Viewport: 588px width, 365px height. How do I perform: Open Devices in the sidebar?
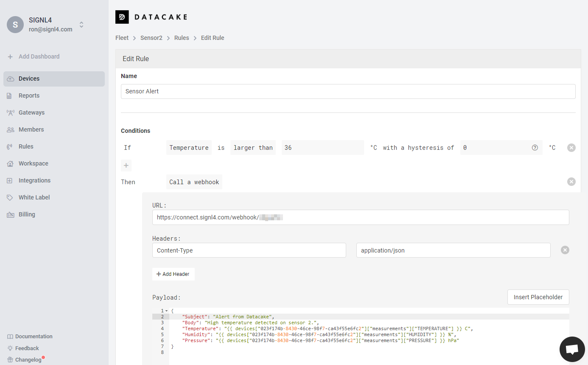coord(54,79)
